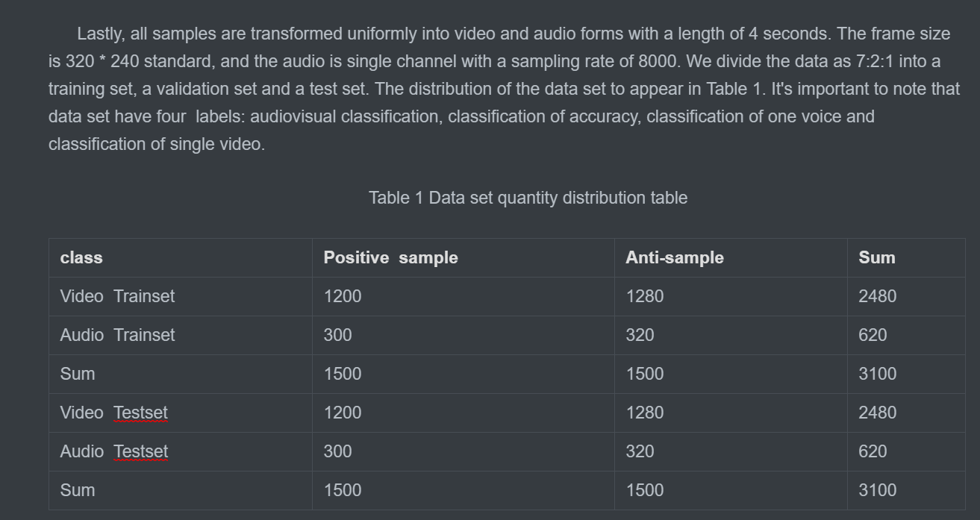980x520 pixels.
Task: Click the first 'Sum' row label
Action: pos(78,374)
